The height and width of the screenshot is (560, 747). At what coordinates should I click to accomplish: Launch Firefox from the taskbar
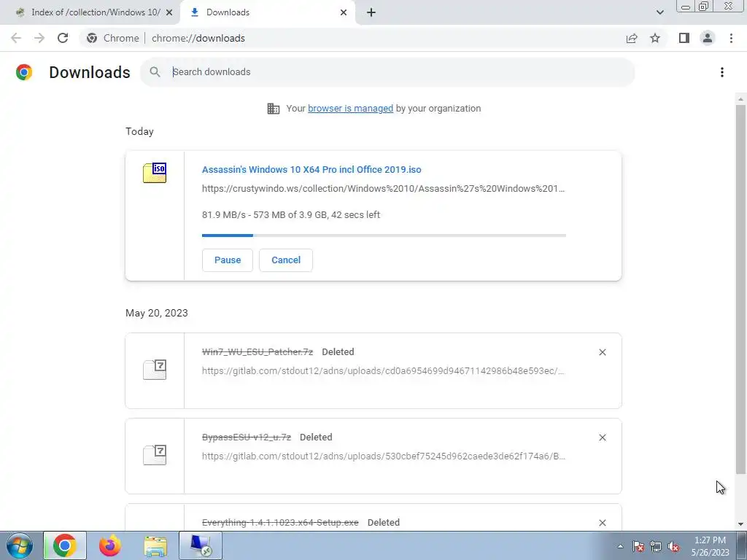coord(109,545)
